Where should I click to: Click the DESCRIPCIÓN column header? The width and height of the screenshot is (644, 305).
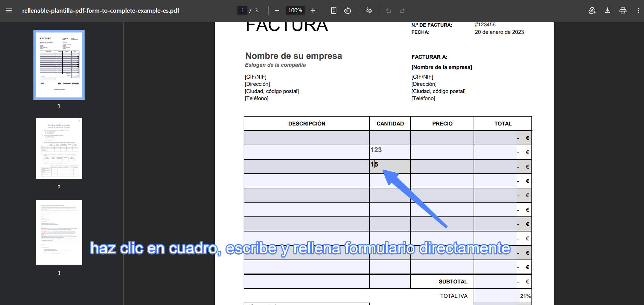307,123
